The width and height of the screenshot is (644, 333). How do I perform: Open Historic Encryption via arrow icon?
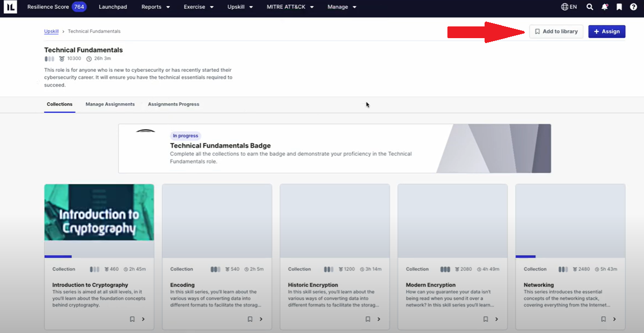pyautogui.click(x=379, y=319)
